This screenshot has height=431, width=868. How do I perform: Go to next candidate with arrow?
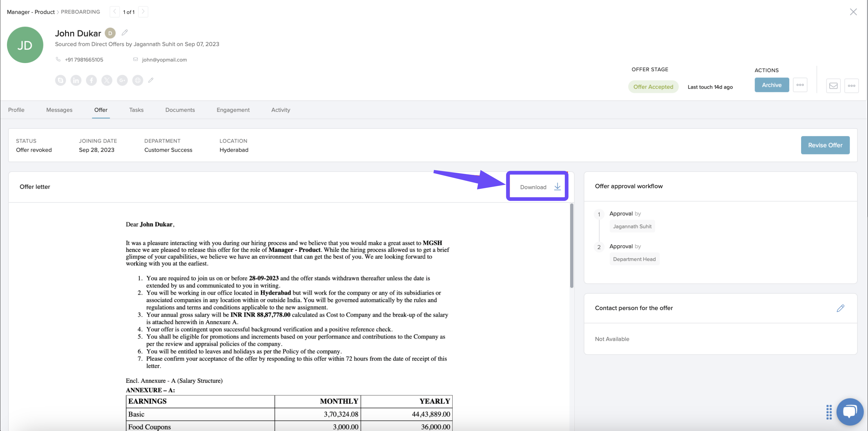point(143,12)
